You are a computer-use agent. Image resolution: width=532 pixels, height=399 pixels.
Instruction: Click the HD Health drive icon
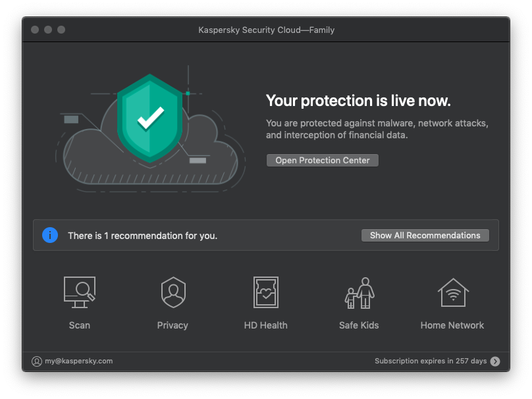[x=265, y=292]
